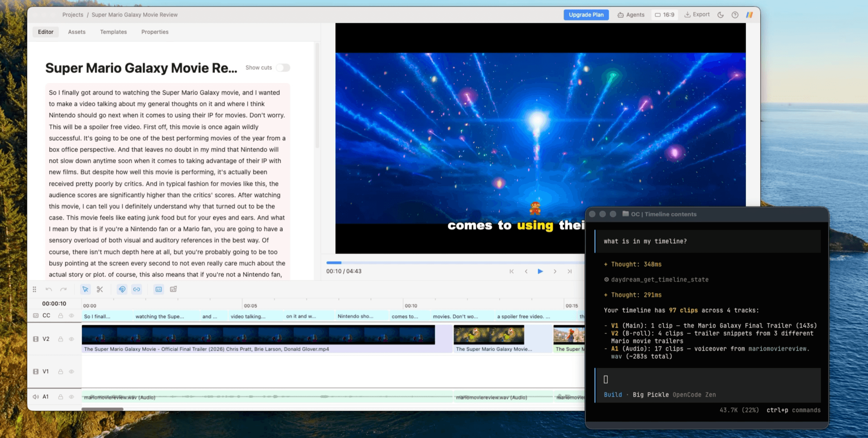Click the OpenCode terminal prompt input
The width and height of the screenshot is (868, 438).
pyautogui.click(x=708, y=379)
